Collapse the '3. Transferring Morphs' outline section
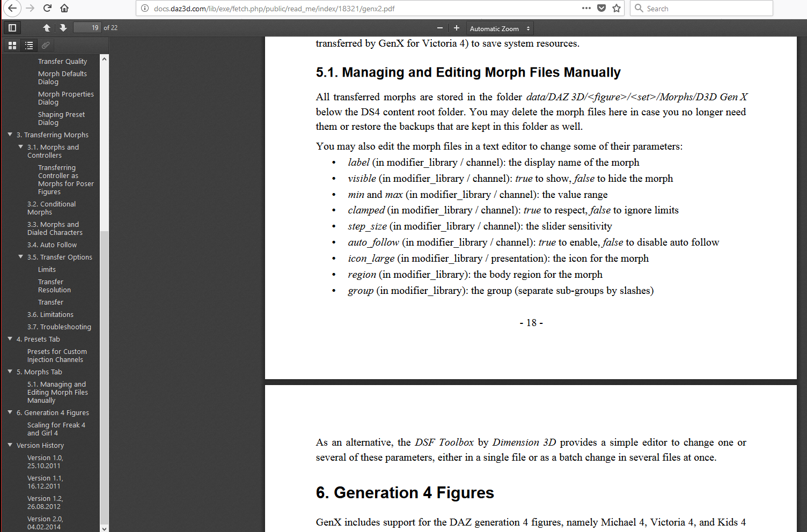Viewport: 807px width, 532px height. pyautogui.click(x=10, y=135)
